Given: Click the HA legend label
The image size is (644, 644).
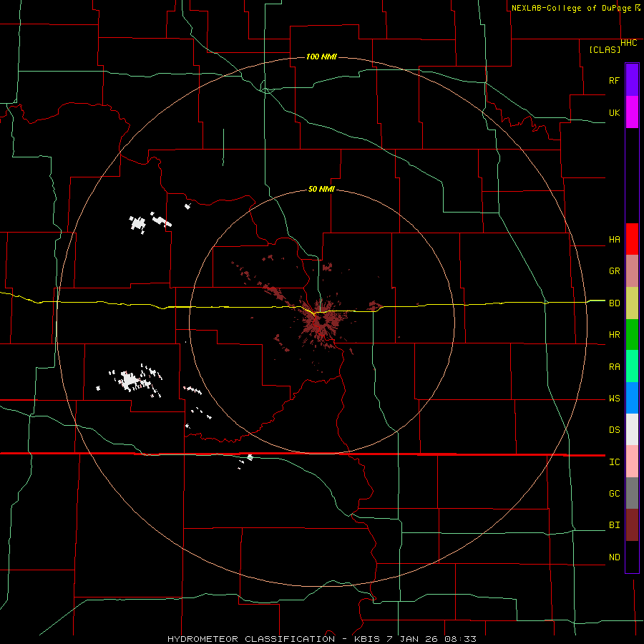Looking at the screenshot, I should [x=614, y=240].
